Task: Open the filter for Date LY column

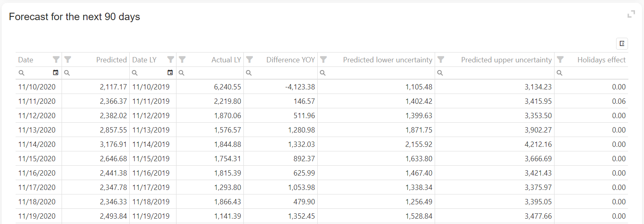Action: tap(170, 60)
